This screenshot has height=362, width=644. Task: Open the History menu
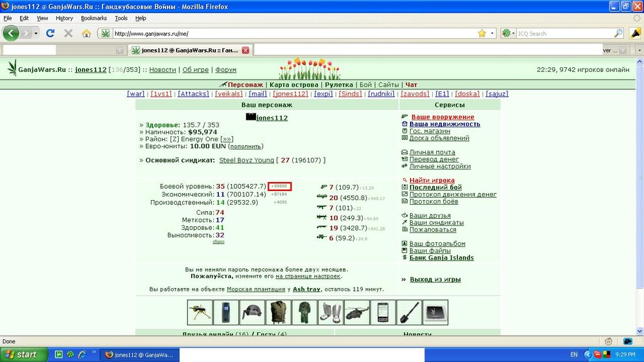[x=64, y=18]
